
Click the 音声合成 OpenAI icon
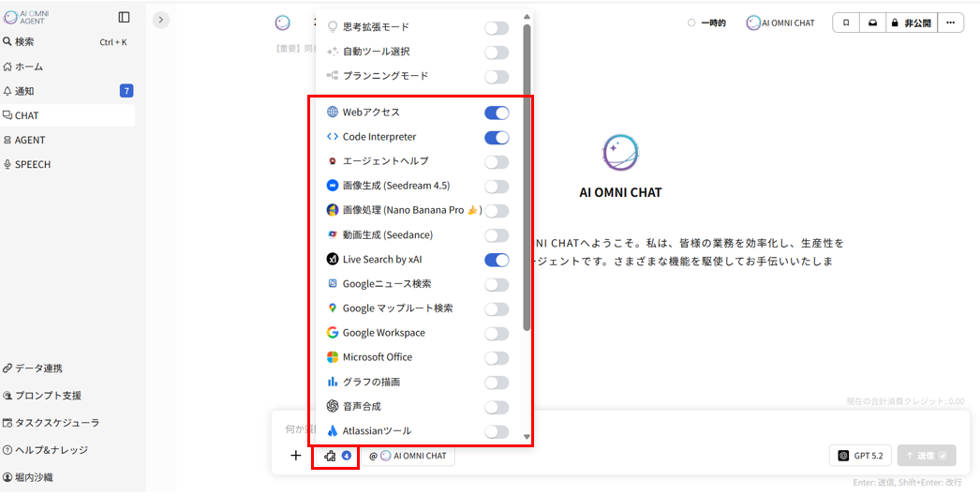point(333,406)
